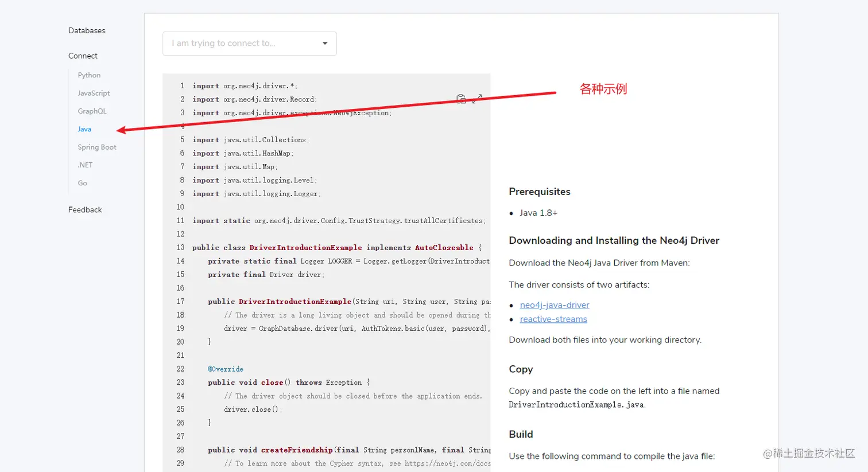This screenshot has width=868, height=472.
Task: Select .NET connection example
Action: pos(85,165)
